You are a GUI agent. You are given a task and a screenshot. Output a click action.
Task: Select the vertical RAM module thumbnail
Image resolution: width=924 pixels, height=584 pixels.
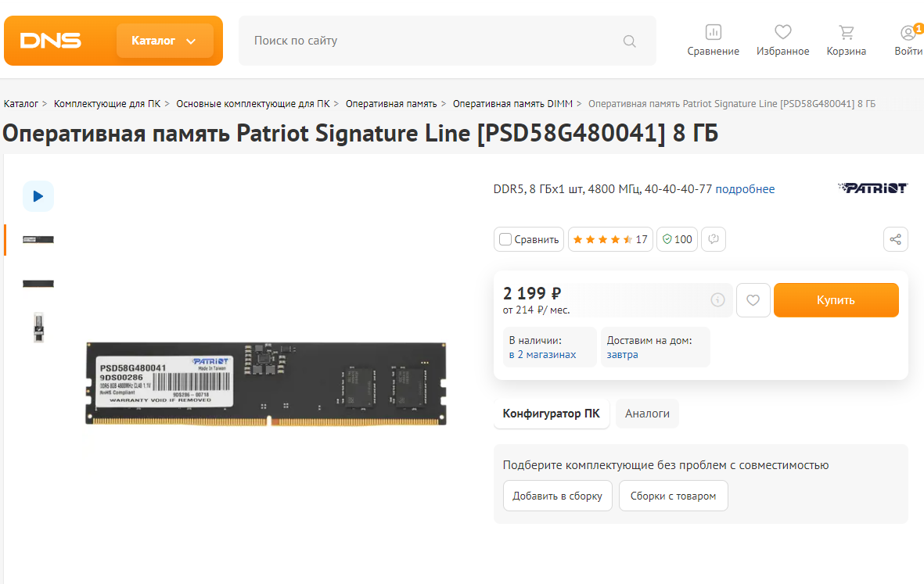pyautogui.click(x=38, y=328)
